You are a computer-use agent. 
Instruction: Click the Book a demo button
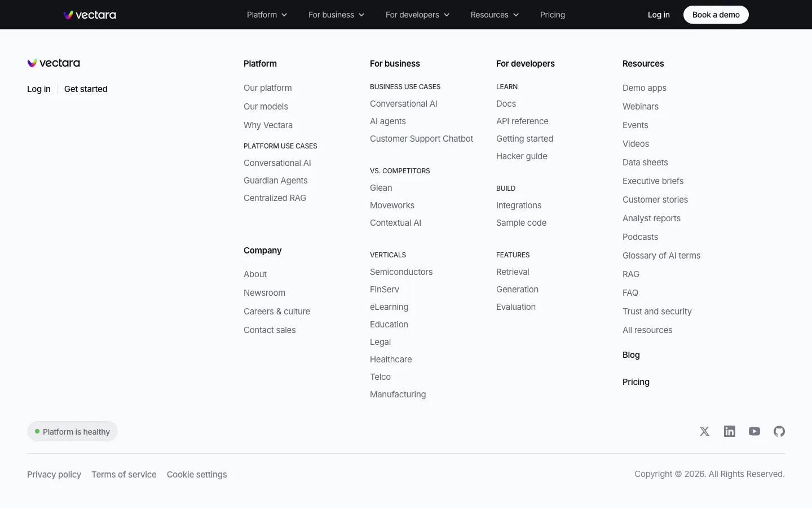[716, 15]
